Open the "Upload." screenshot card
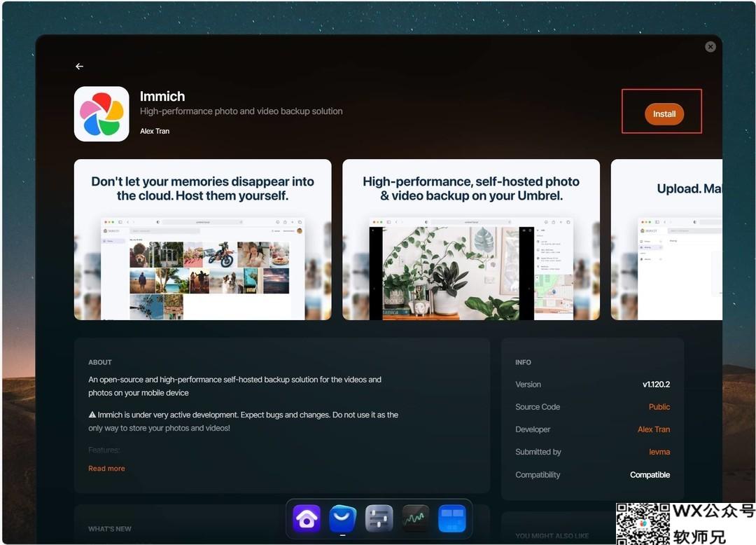Image resolution: width=756 pixels, height=545 pixels. 666,240
